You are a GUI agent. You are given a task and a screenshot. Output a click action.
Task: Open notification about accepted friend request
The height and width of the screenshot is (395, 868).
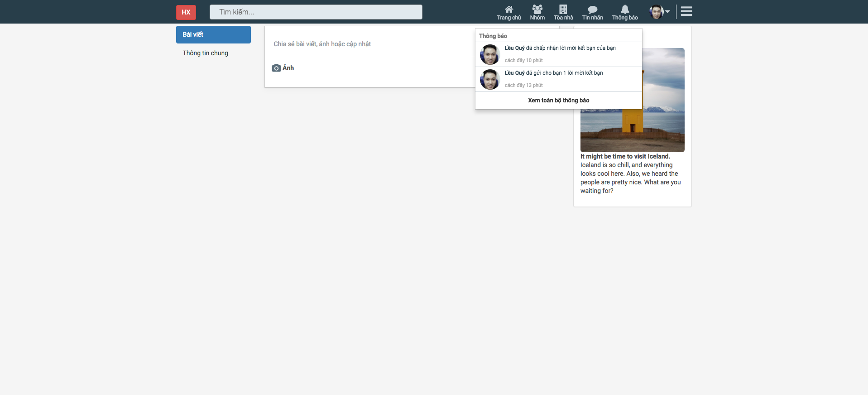(560, 48)
